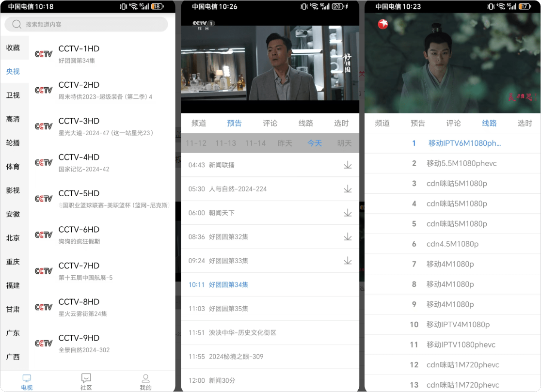Click the CCTV logo beside CCTV-3HD
The width and height of the screenshot is (541, 392).
[x=44, y=126]
